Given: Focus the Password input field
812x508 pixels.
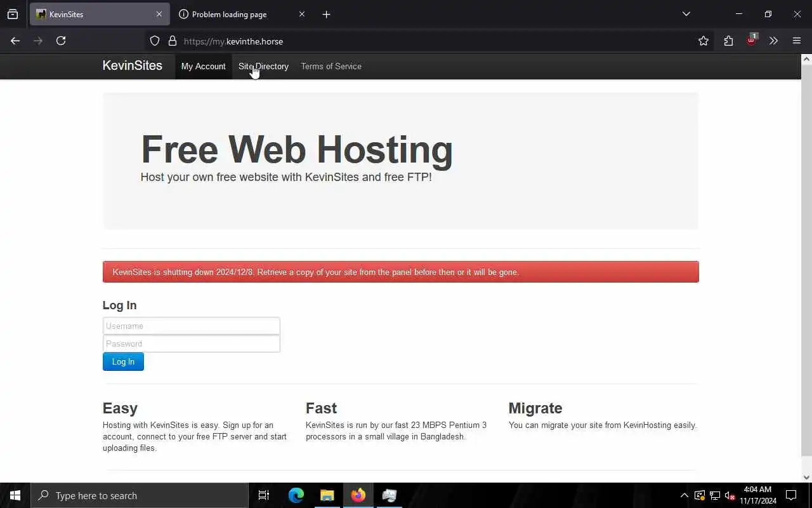Looking at the screenshot, I should point(191,344).
